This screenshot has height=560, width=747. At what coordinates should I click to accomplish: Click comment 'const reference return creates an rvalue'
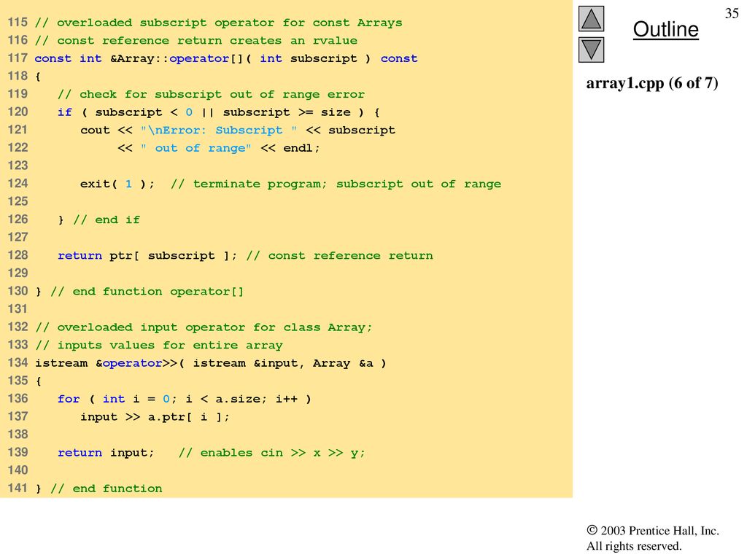click(x=196, y=41)
